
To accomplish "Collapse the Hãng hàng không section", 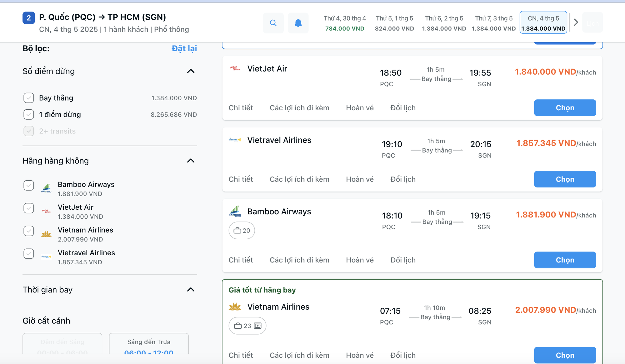I will tap(191, 161).
